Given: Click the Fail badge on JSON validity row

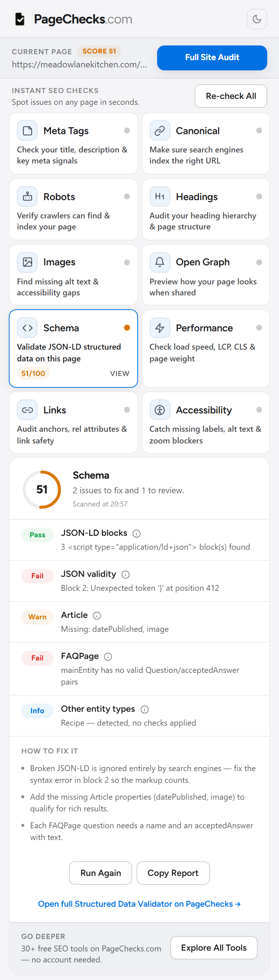Looking at the screenshot, I should click(x=37, y=576).
